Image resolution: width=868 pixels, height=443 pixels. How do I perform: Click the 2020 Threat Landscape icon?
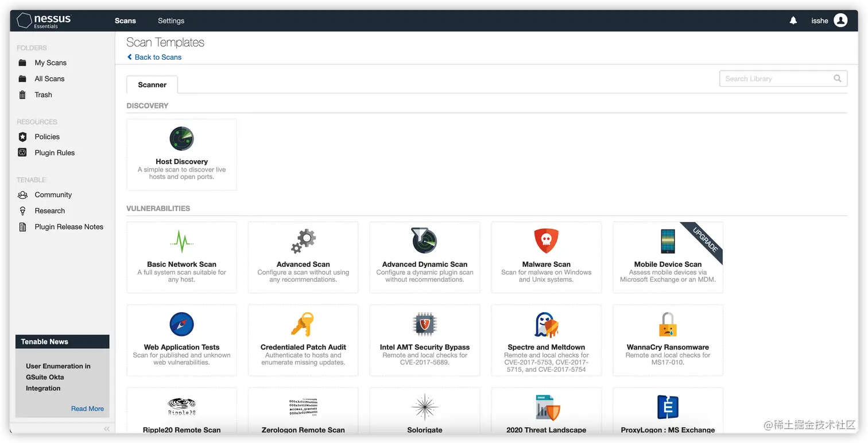tap(547, 407)
